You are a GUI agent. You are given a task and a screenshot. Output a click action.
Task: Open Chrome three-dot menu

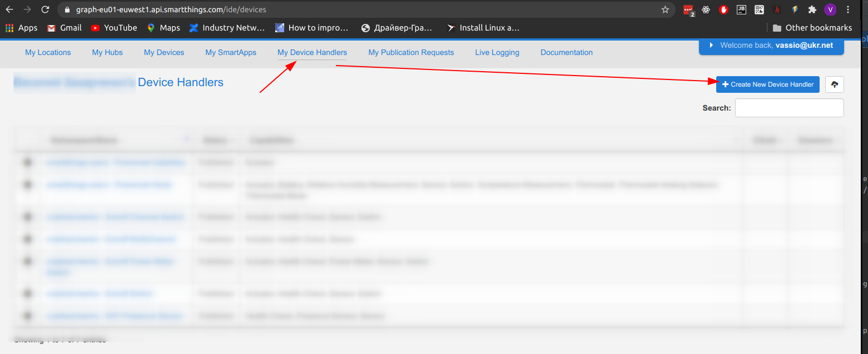tap(848, 9)
